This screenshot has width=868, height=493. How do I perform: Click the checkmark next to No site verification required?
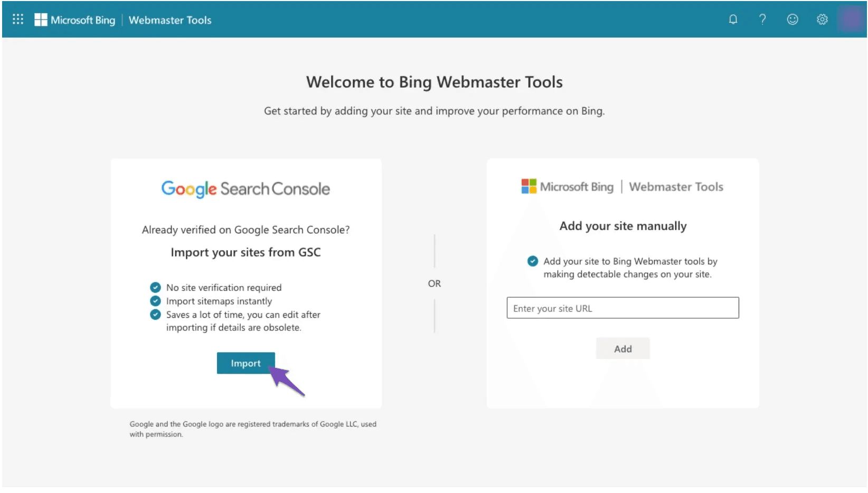coord(155,287)
